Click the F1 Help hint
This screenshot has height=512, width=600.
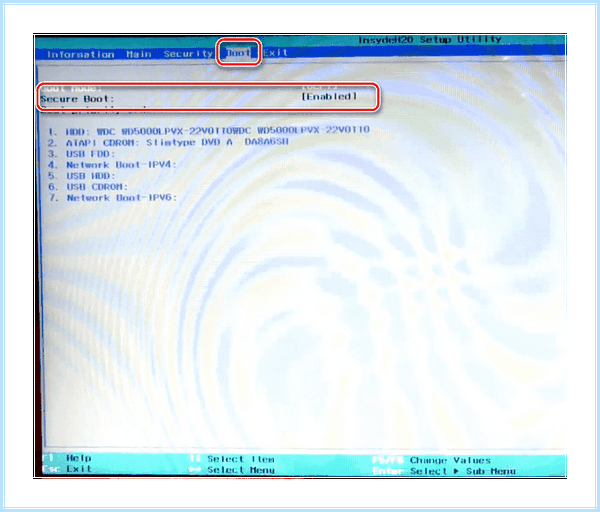click(x=67, y=458)
